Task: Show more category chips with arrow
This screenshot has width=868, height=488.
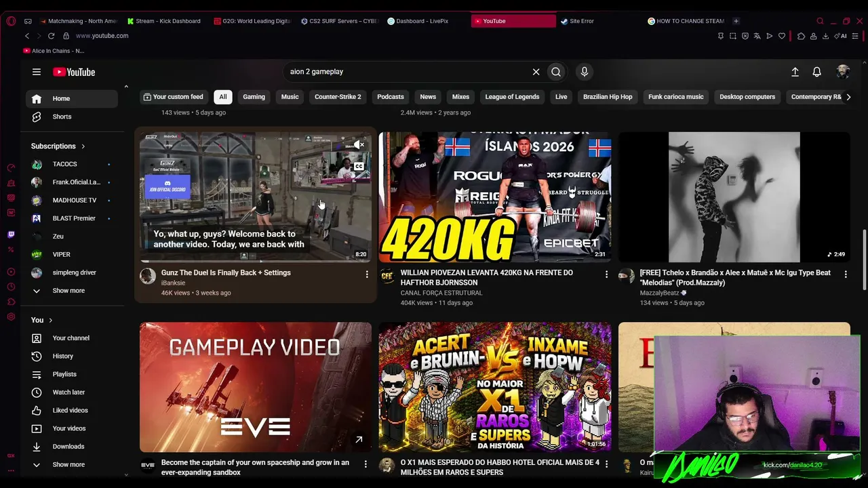Action: (848, 97)
